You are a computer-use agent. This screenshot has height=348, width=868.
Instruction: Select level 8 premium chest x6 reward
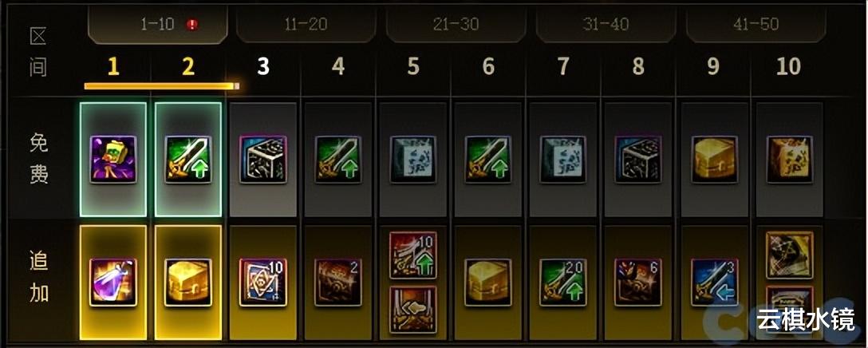pyautogui.click(x=639, y=282)
